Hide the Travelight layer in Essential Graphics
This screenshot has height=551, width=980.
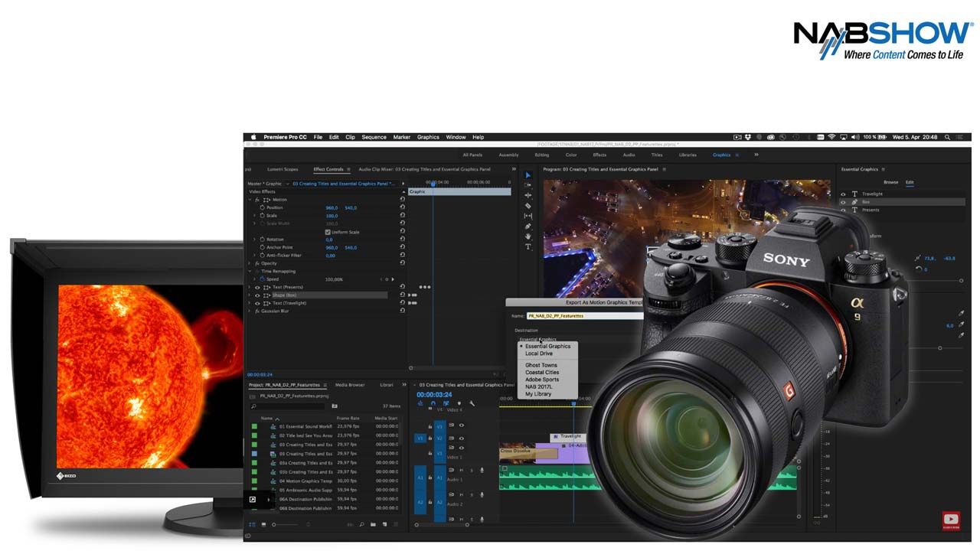[x=844, y=194]
